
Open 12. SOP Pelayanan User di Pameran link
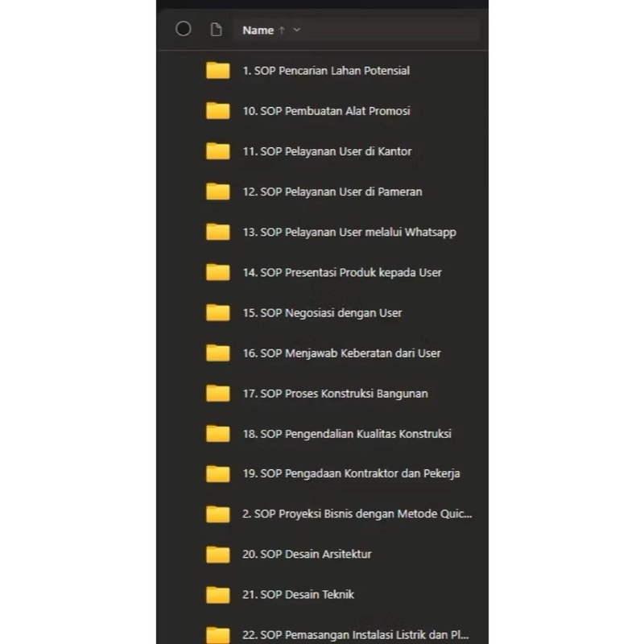pyautogui.click(x=332, y=192)
